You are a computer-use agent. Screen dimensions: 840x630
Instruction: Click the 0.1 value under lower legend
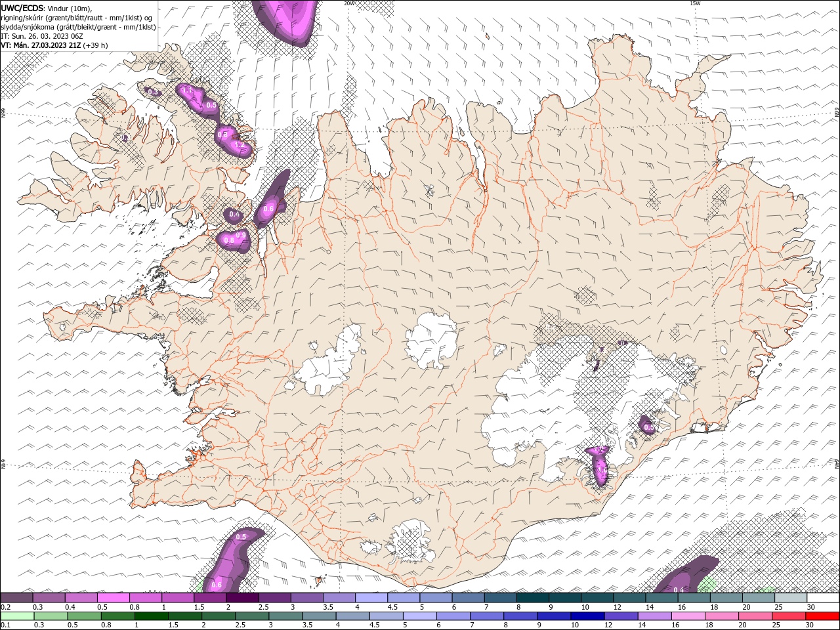5,625
